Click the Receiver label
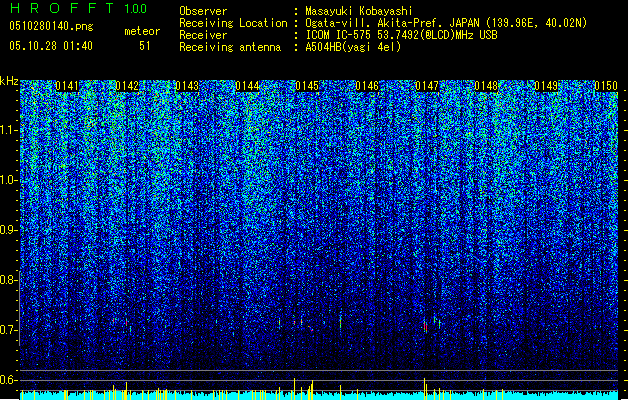Viewport: 629px width, 400px height. click(x=203, y=35)
